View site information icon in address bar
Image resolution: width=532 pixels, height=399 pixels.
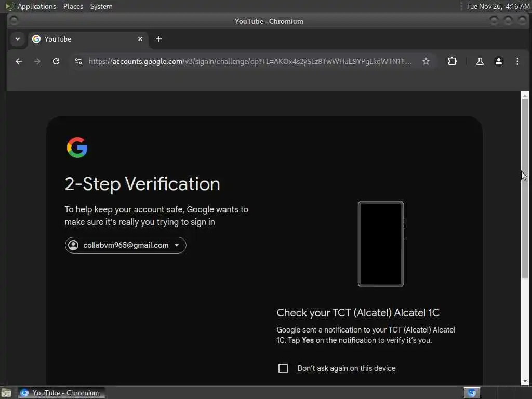(x=78, y=61)
